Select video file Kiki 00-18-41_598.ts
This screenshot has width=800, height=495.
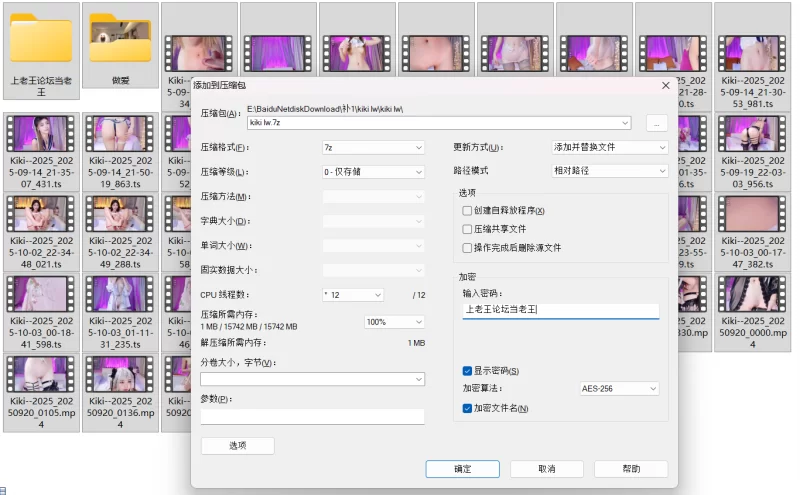(41, 293)
